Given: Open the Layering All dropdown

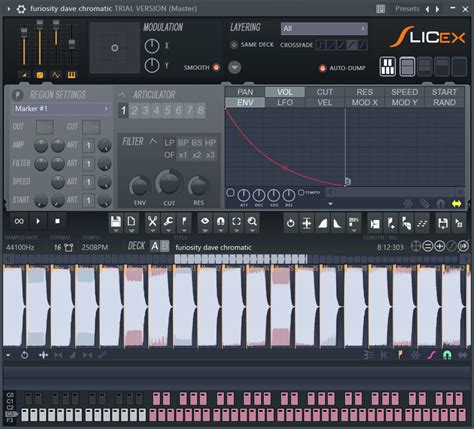Looking at the screenshot, I should pos(324,29).
